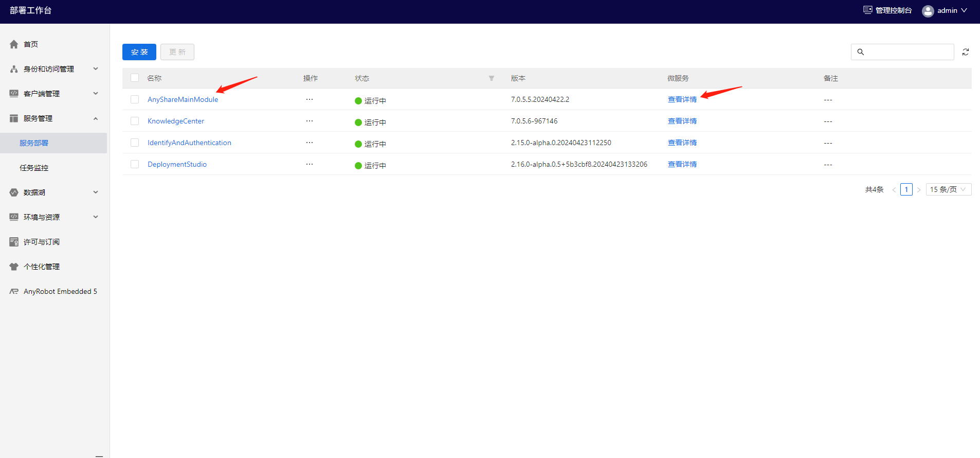Focus the service search input field
Viewport: 980px width, 458px height.
click(902, 52)
